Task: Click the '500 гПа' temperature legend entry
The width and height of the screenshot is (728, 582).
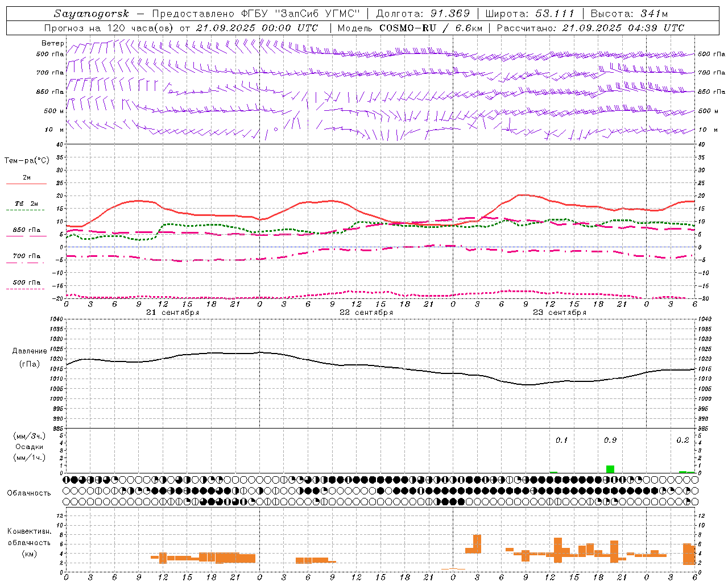Action: [x=27, y=282]
